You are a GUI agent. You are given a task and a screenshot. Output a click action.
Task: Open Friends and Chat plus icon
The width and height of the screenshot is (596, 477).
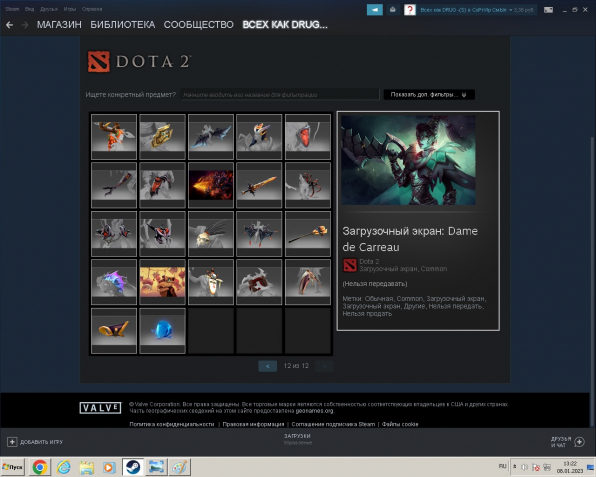[x=579, y=442]
